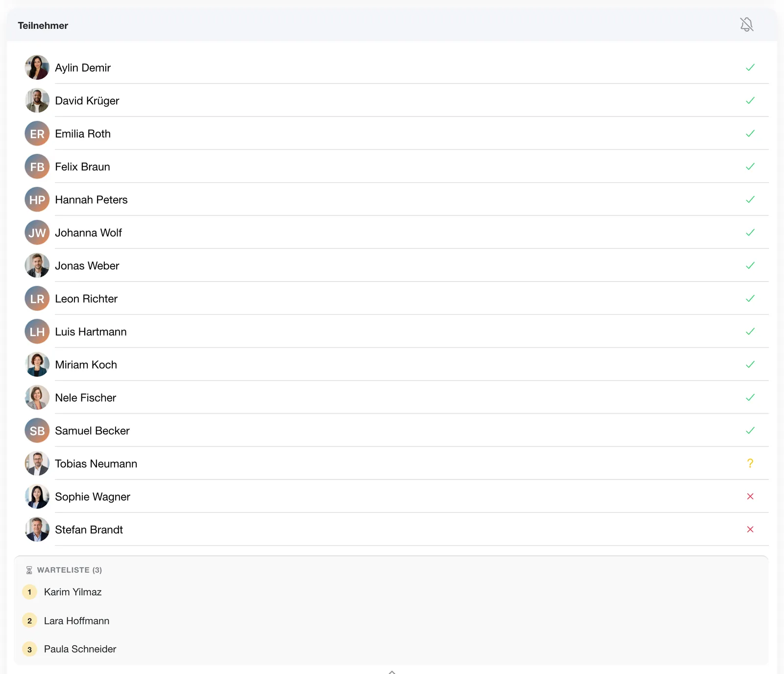Image resolution: width=784 pixels, height=674 pixels.
Task: Click the ER initials avatar
Action: click(x=37, y=134)
